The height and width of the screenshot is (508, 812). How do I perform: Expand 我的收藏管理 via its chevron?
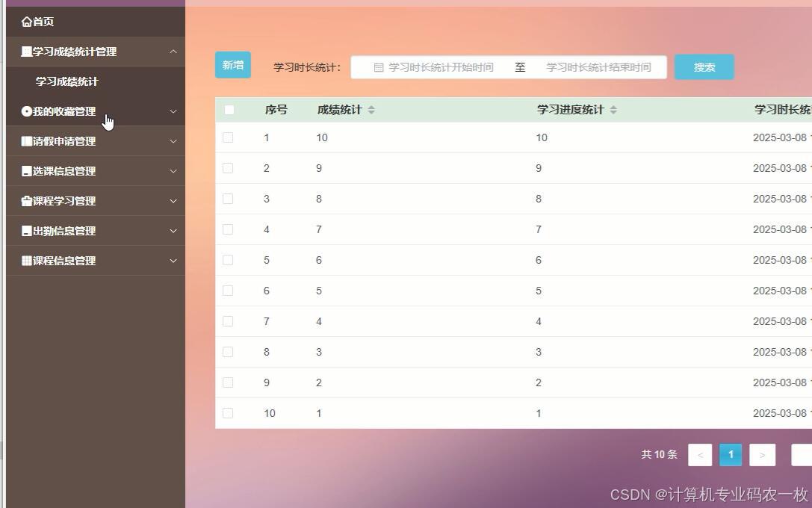[x=173, y=111]
